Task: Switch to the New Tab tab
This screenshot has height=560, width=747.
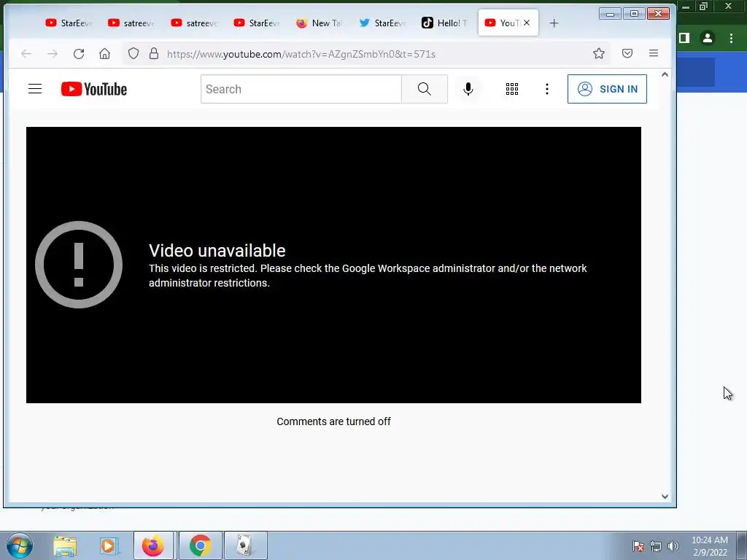Action: coord(320,23)
